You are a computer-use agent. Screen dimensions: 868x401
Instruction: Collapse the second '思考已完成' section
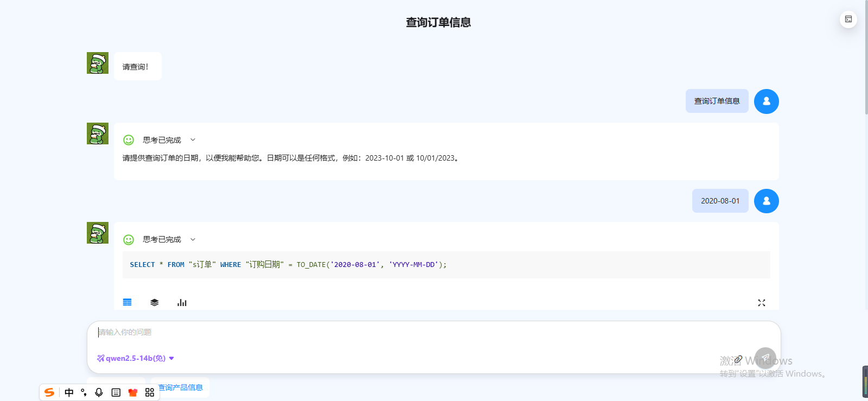[193, 239]
